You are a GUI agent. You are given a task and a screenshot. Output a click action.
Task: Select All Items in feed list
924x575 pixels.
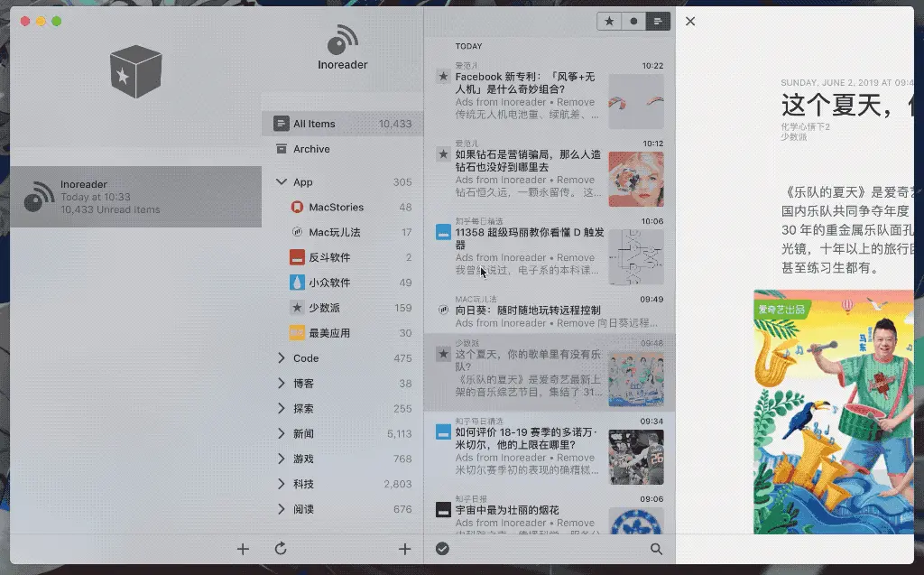point(342,124)
